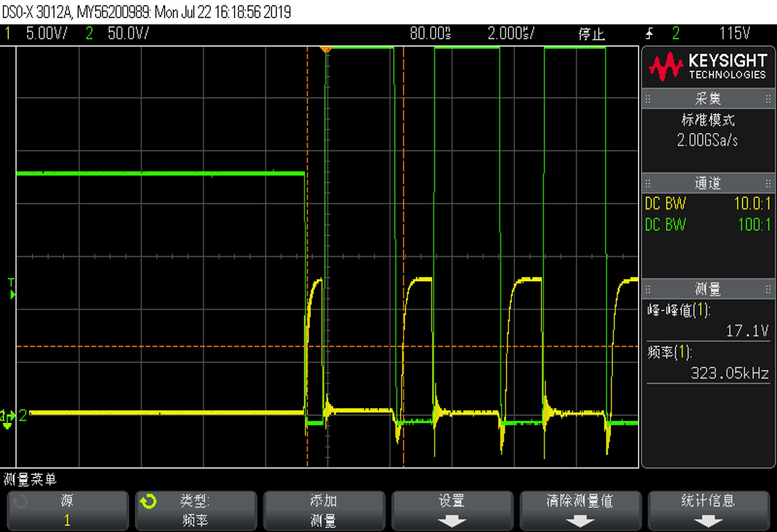Click the 采集 acquisition panel header

708,99
